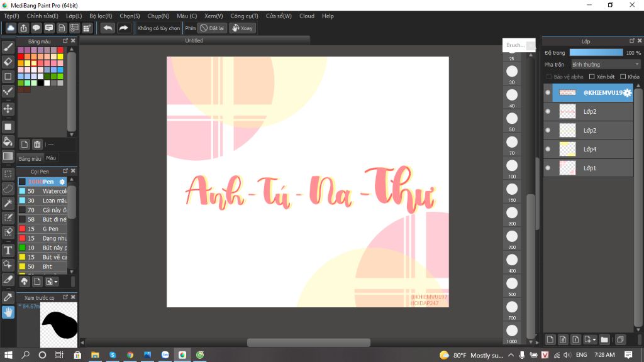Click the export/share icon in top toolbar

tap(23, 28)
